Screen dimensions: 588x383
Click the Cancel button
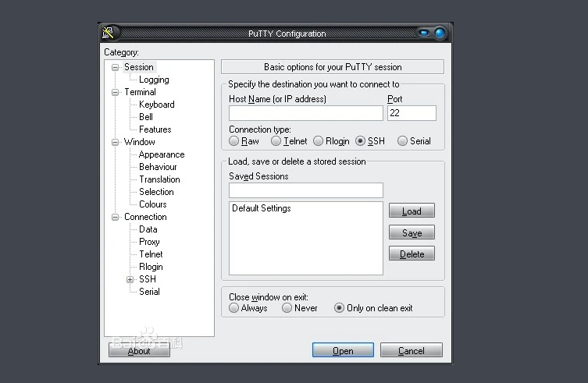412,350
